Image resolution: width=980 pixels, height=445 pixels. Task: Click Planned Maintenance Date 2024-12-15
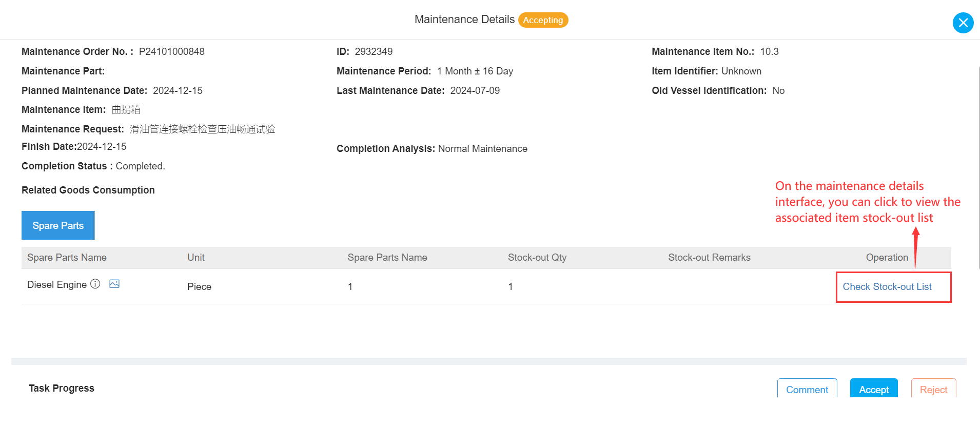tap(178, 91)
